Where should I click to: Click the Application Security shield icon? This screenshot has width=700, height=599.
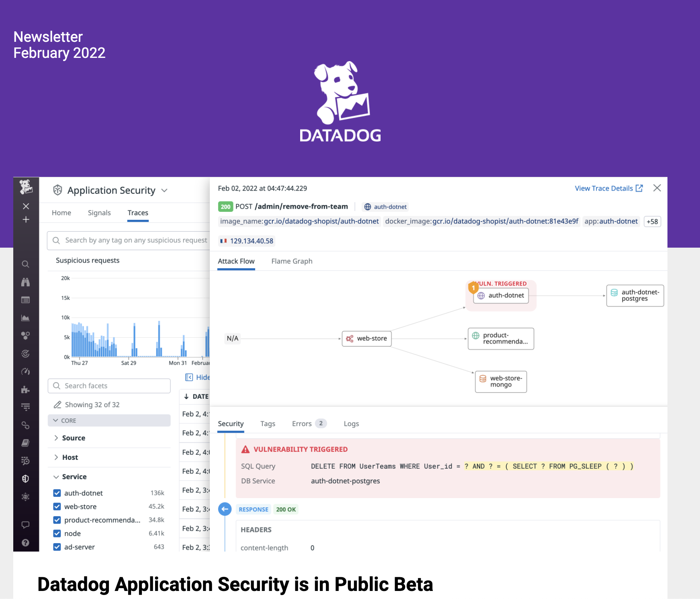(57, 190)
